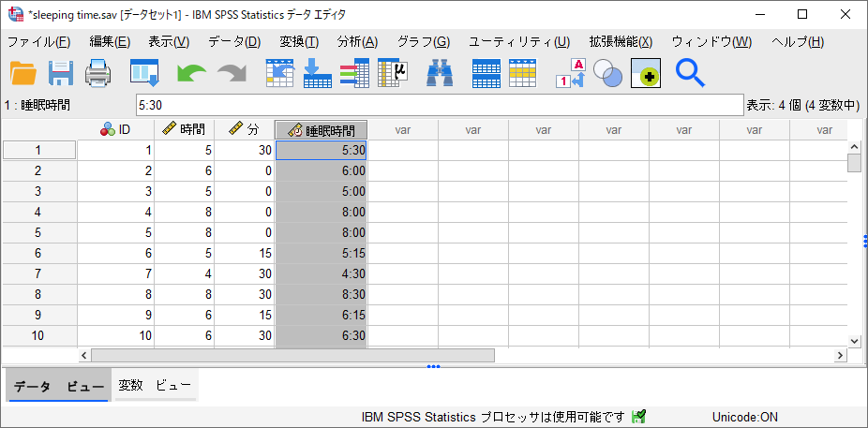868x428 pixels.
Task: Save this document with the floppy icon
Action: pyautogui.click(x=61, y=74)
